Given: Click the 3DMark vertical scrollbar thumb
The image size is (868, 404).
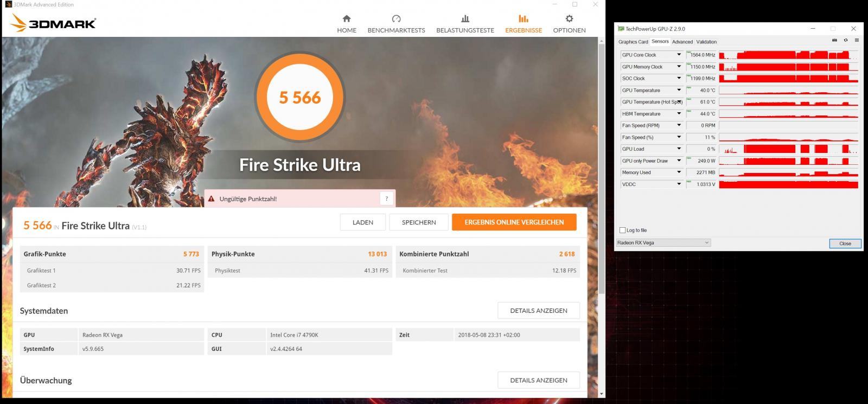Looking at the screenshot, I should pyautogui.click(x=601, y=168).
